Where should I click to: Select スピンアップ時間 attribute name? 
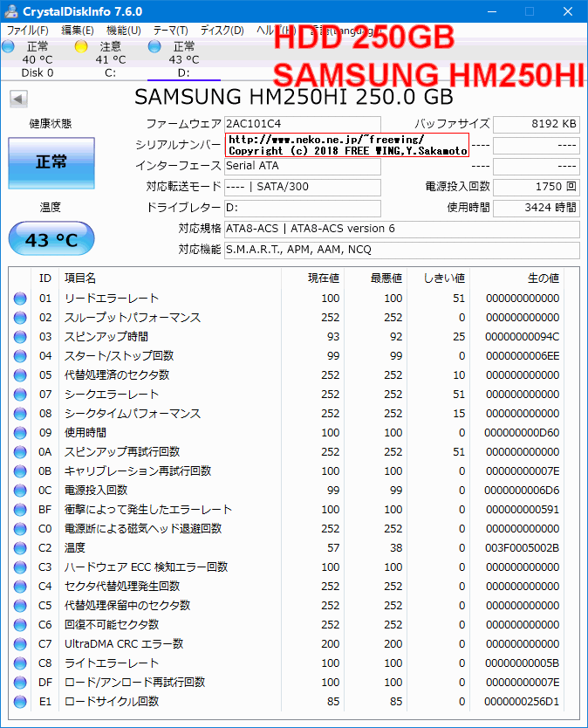pos(106,337)
